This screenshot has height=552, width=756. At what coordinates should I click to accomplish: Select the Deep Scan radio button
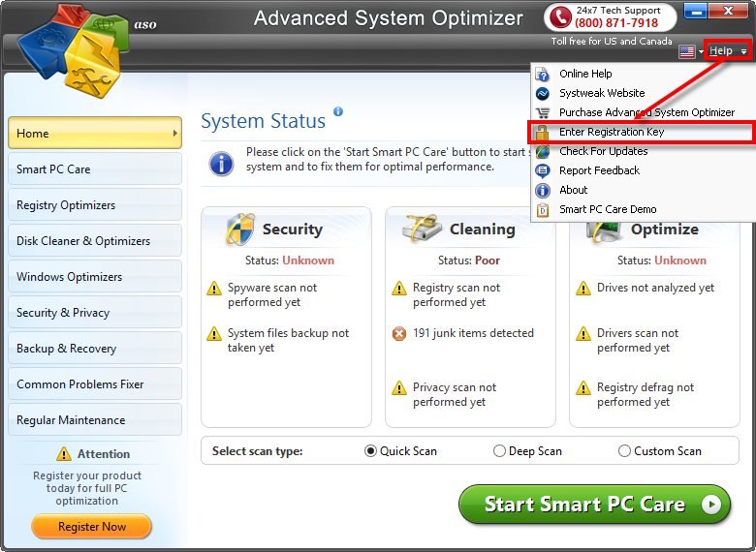499,451
